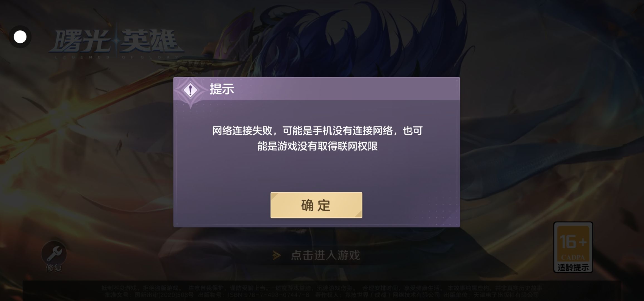The height and width of the screenshot is (301, 644).
Task: Click the exclamation warning diamond icon
Action: tap(191, 90)
